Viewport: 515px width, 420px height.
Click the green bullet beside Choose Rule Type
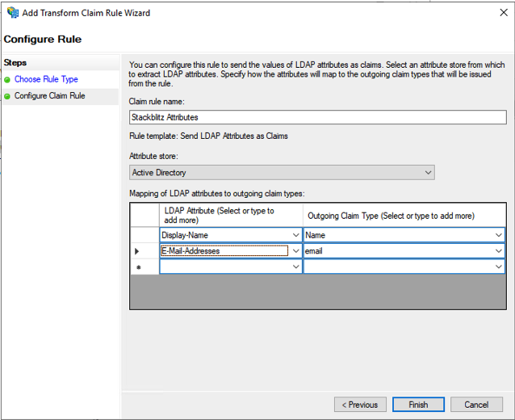click(x=7, y=80)
